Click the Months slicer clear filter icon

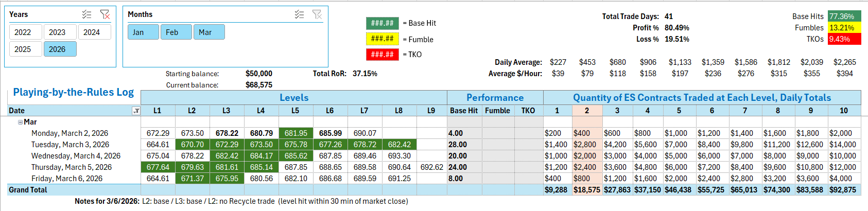317,14
